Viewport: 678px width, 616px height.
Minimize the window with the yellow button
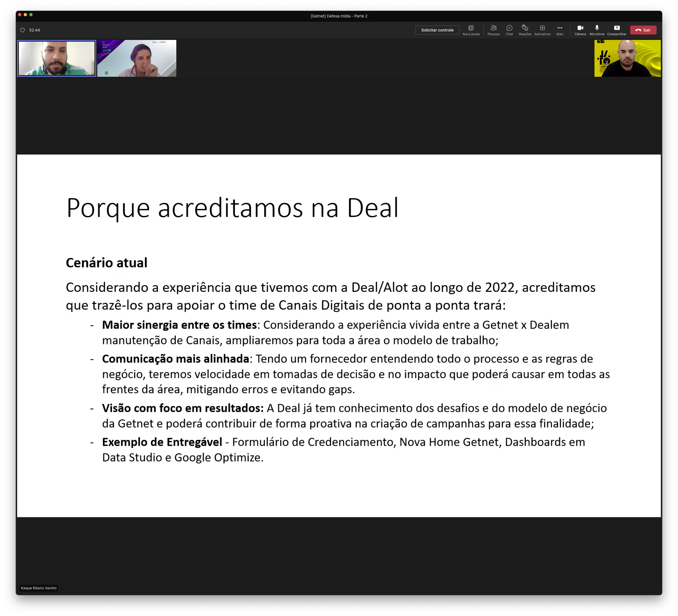tap(25, 15)
